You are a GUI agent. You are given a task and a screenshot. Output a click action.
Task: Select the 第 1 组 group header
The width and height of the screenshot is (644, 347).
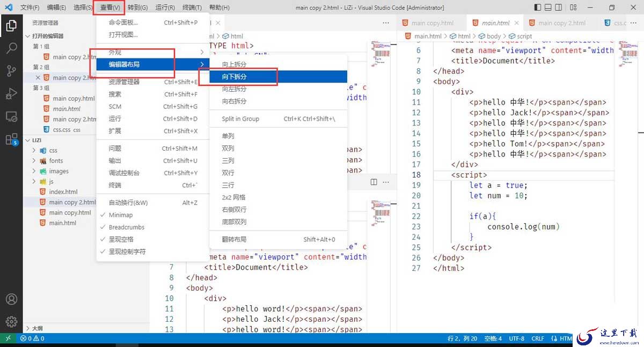pyautogui.click(x=41, y=47)
